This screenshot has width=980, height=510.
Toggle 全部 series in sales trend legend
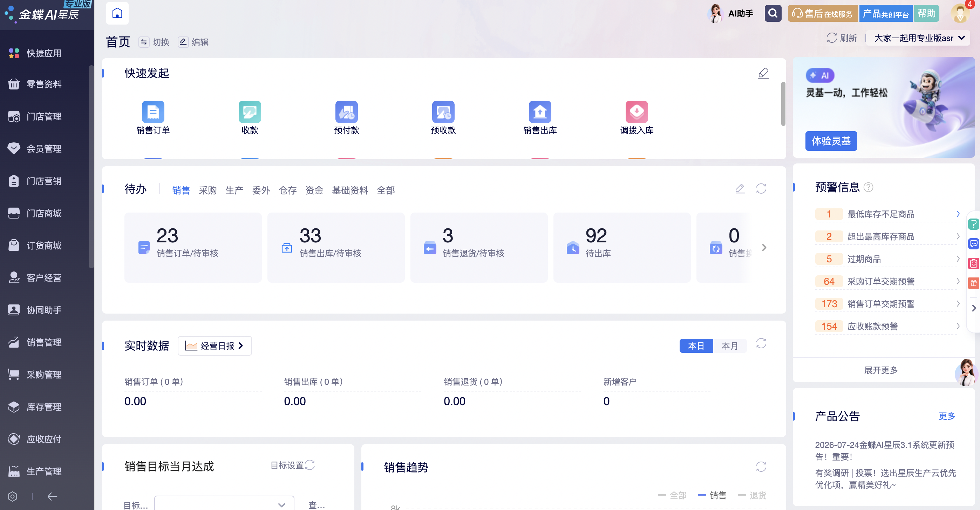pyautogui.click(x=672, y=495)
